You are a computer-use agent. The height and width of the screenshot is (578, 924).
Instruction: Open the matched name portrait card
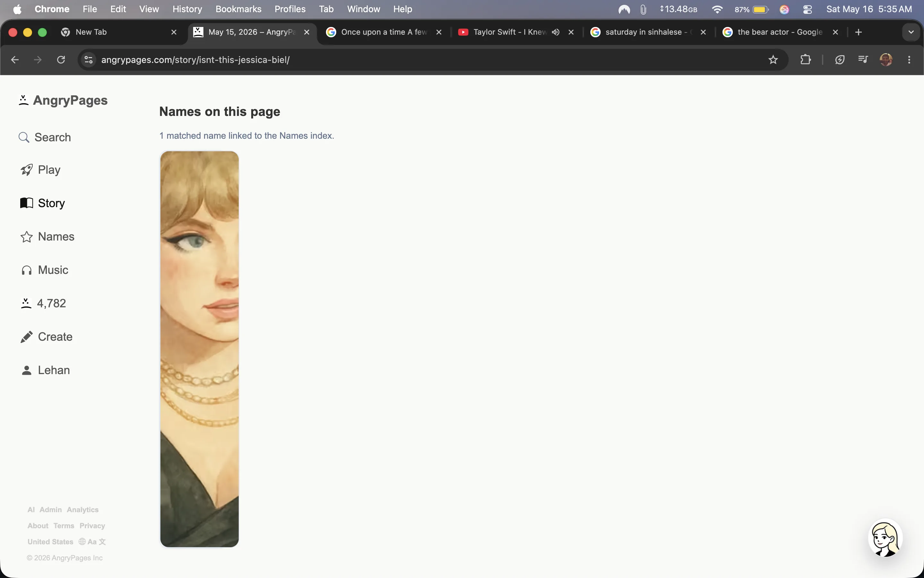[x=199, y=349]
